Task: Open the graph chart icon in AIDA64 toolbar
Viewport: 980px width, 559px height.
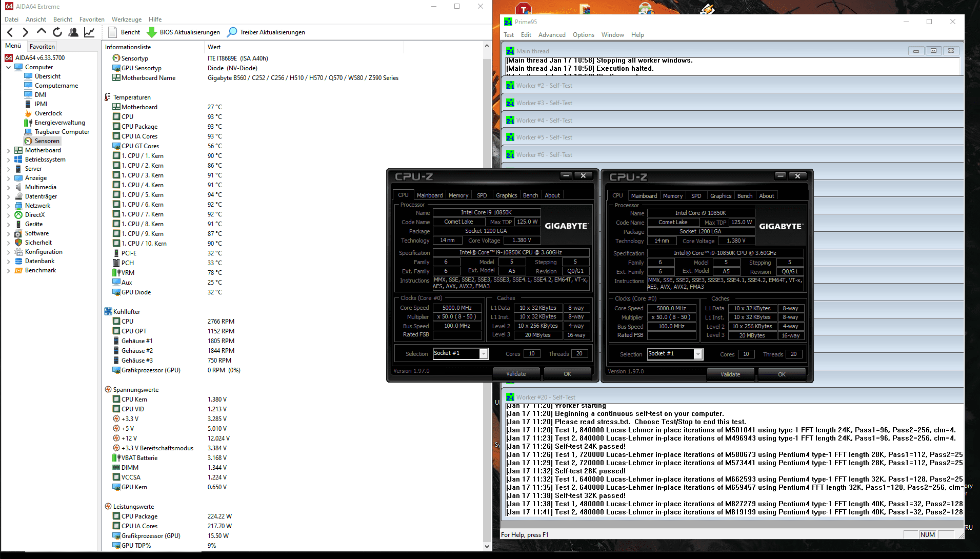Action: click(89, 32)
